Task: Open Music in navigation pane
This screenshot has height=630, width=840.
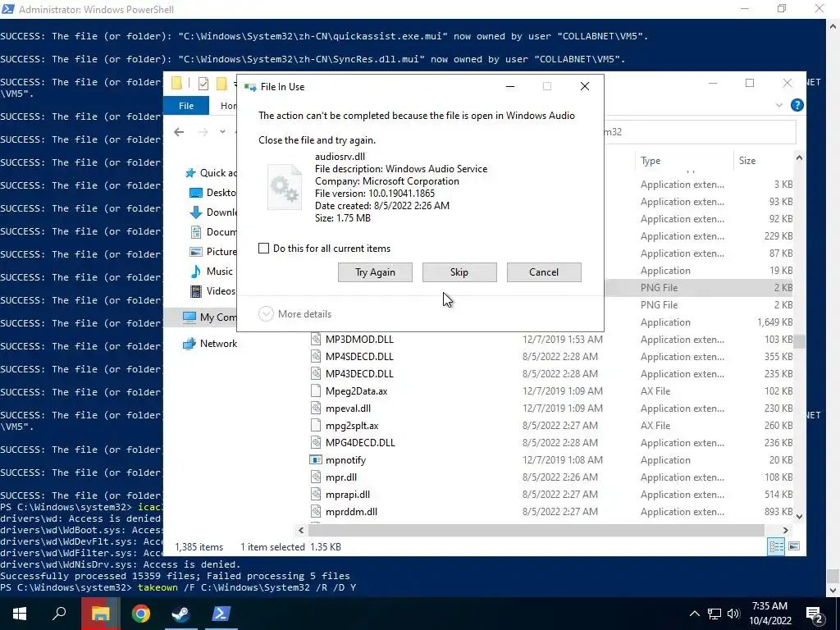Action: (x=212, y=272)
